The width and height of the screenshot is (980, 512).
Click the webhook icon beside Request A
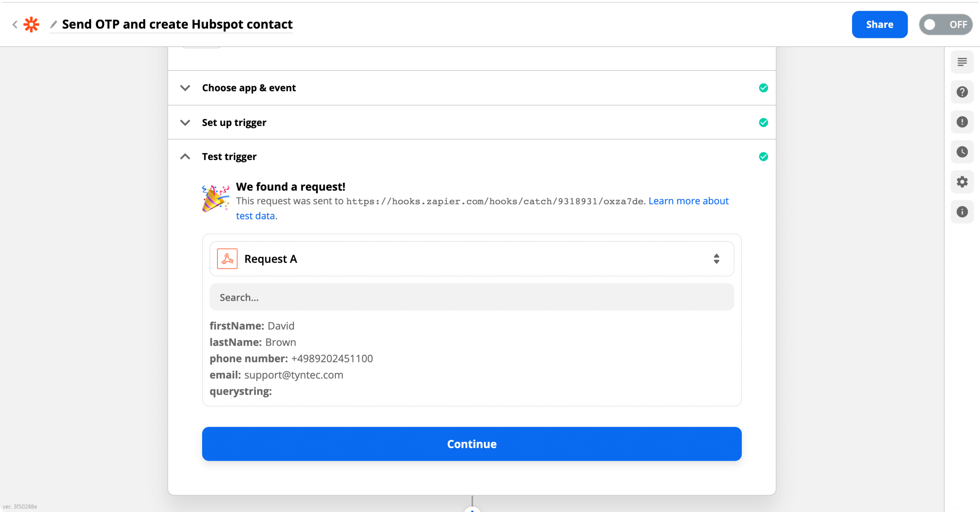(x=227, y=259)
